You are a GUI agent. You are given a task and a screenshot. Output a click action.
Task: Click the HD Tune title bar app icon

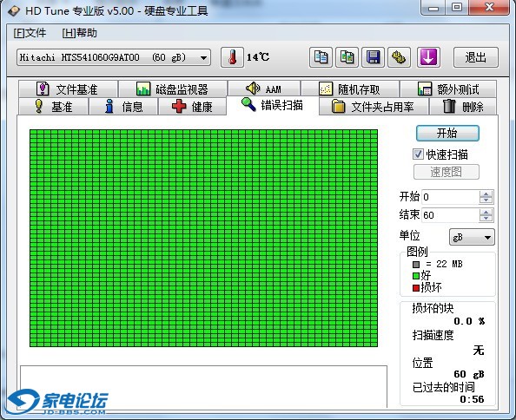point(14,10)
